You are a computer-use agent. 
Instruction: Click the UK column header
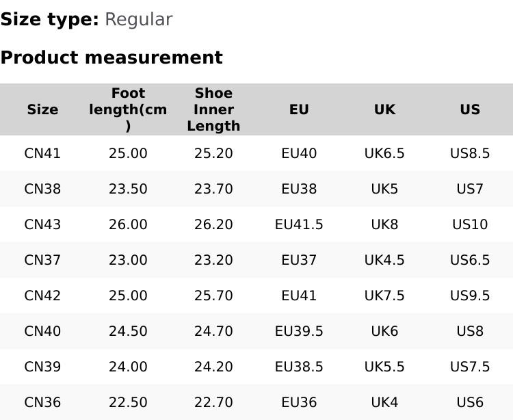(384, 109)
